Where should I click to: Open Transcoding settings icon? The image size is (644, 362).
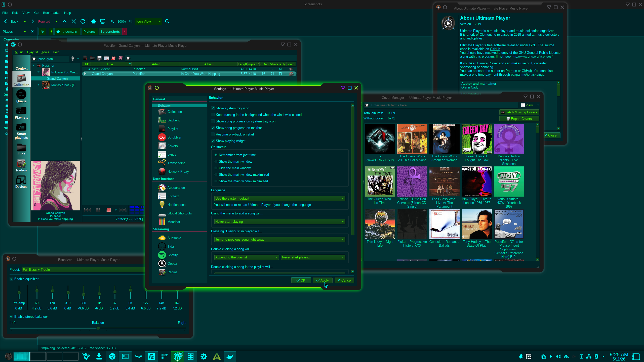[162, 163]
